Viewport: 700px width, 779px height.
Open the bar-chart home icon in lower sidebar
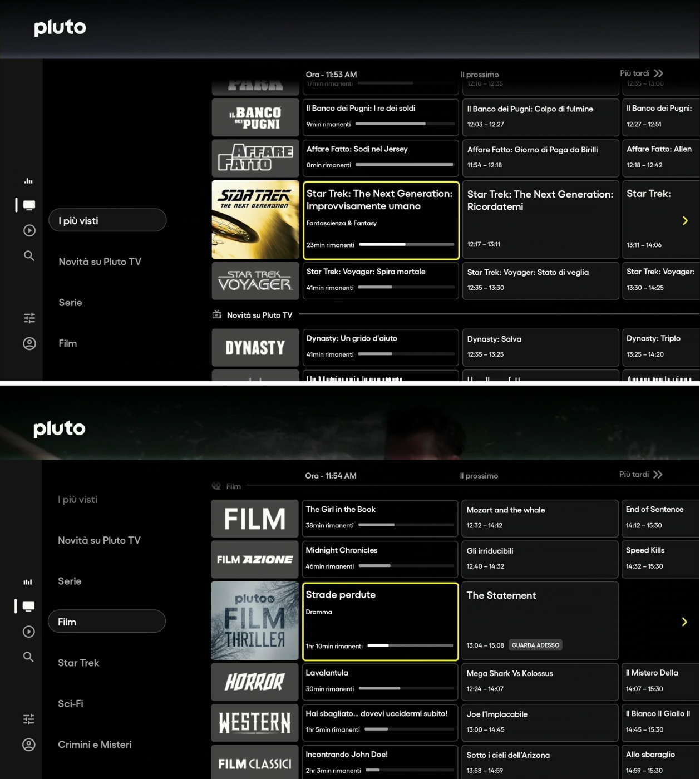point(28,582)
